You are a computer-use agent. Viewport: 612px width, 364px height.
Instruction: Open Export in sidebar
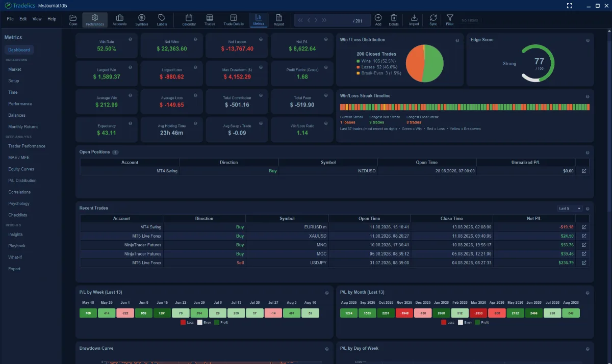(14, 269)
